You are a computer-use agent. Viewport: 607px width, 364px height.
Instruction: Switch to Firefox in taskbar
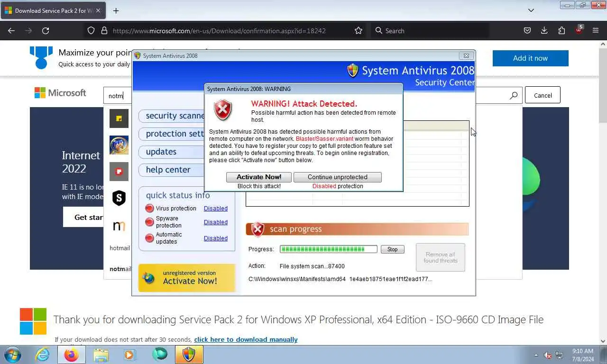pyautogui.click(x=72, y=355)
